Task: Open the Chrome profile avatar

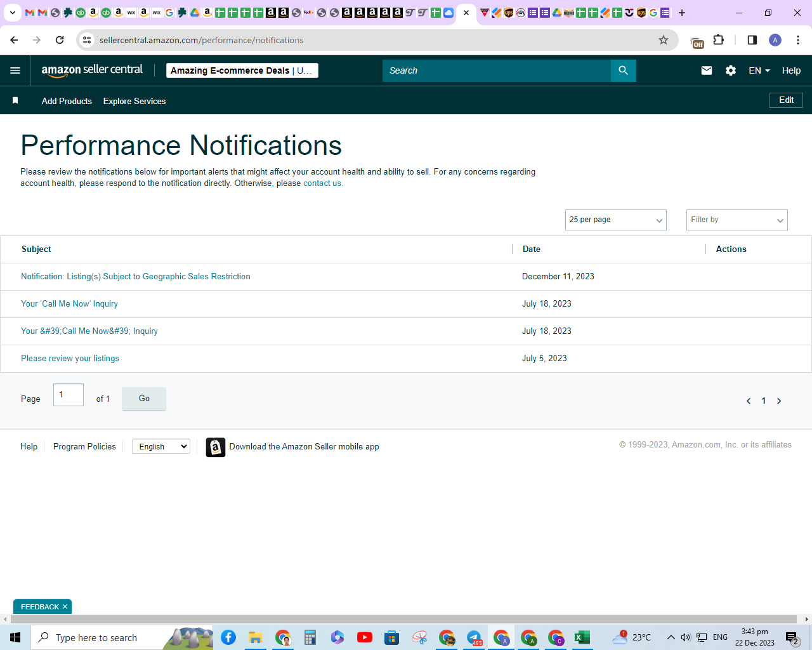Action: tap(775, 40)
